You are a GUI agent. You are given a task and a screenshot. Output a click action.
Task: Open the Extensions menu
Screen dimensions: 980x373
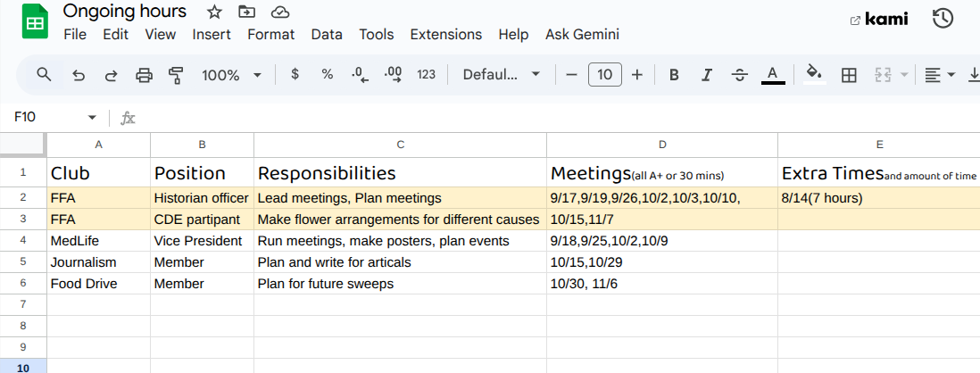click(x=445, y=35)
